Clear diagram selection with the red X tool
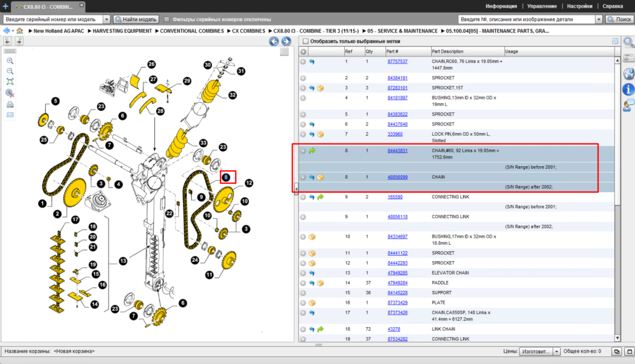The width and height of the screenshot is (635, 364). pyautogui.click(x=10, y=93)
